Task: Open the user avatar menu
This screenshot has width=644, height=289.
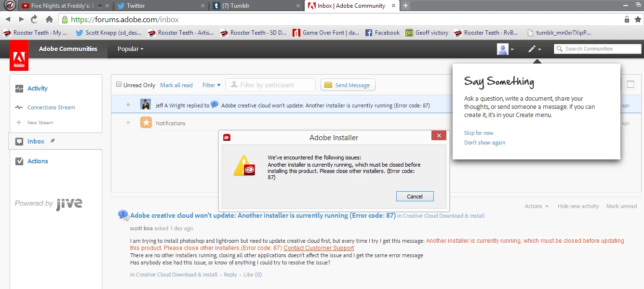Action: coord(505,49)
